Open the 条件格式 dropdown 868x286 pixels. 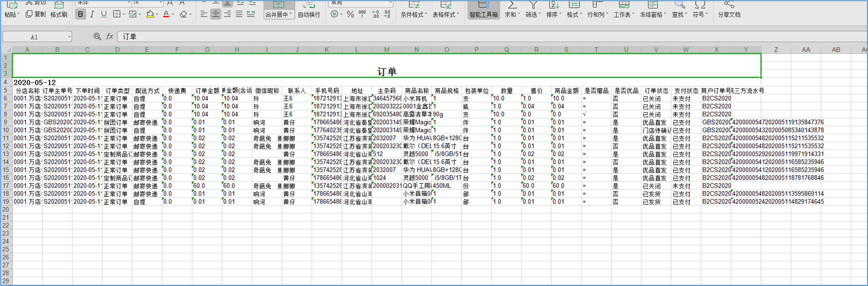[x=414, y=15]
